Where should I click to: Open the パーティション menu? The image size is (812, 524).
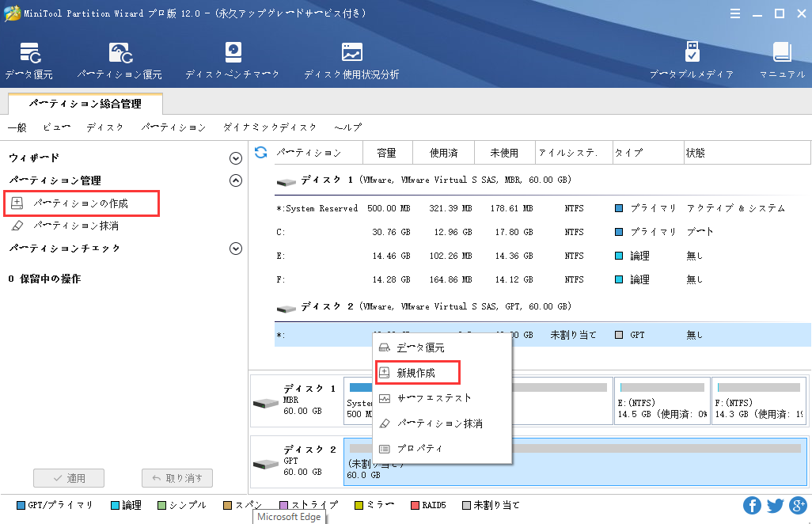point(173,127)
